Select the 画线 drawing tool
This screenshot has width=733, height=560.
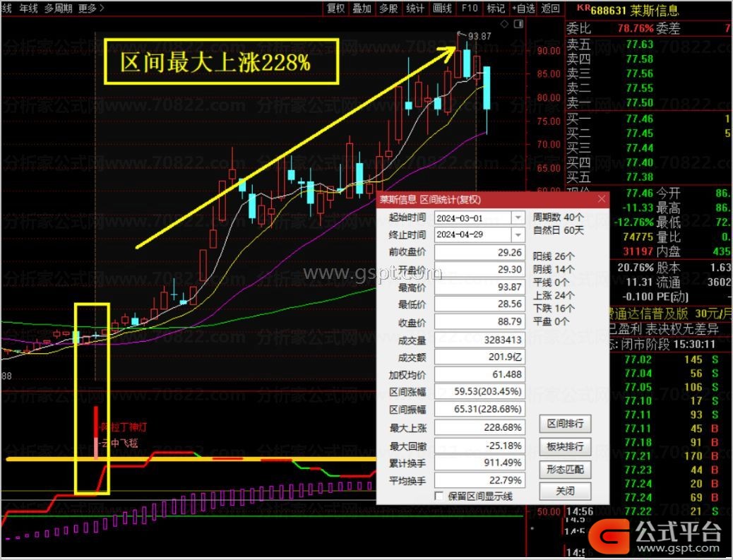442,8
